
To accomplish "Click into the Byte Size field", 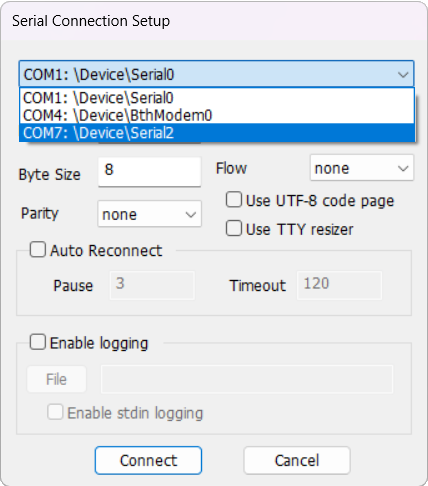I will click(149, 172).
